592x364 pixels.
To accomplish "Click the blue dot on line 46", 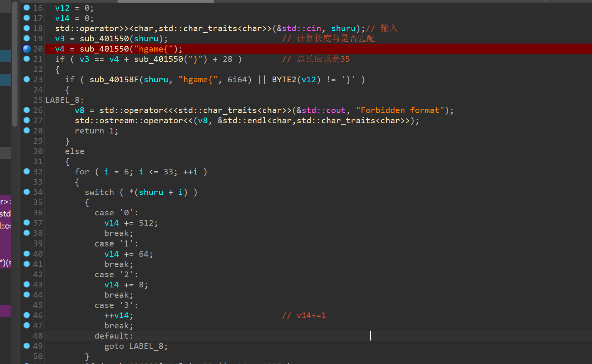I will [x=27, y=315].
